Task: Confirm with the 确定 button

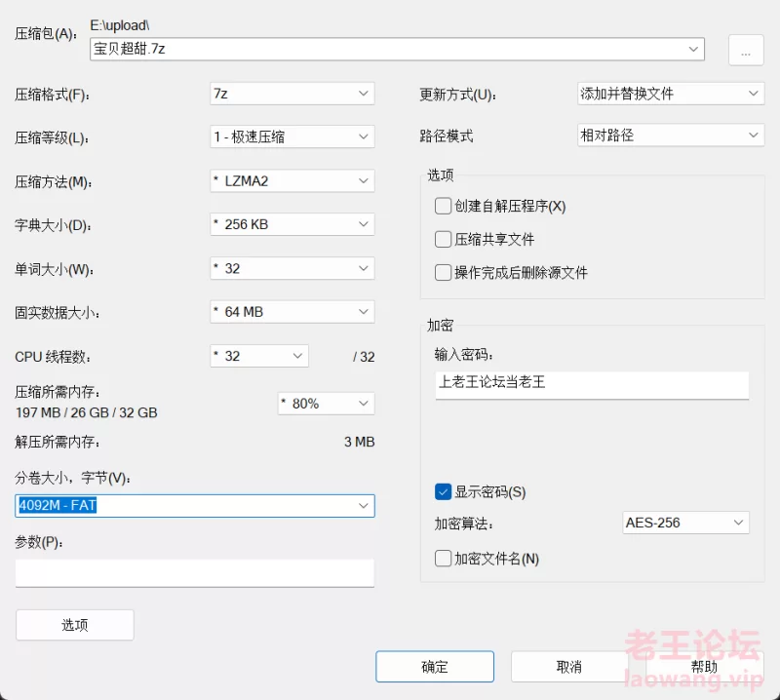Action: 435,667
